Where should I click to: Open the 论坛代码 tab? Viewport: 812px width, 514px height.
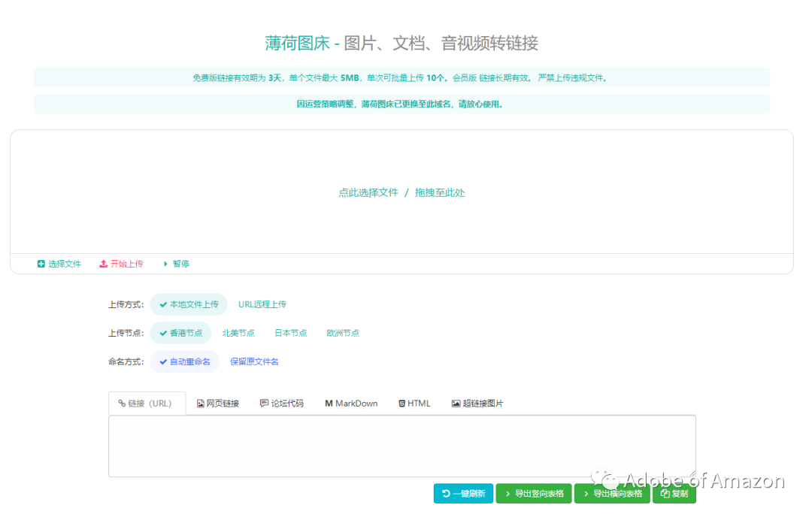281,403
